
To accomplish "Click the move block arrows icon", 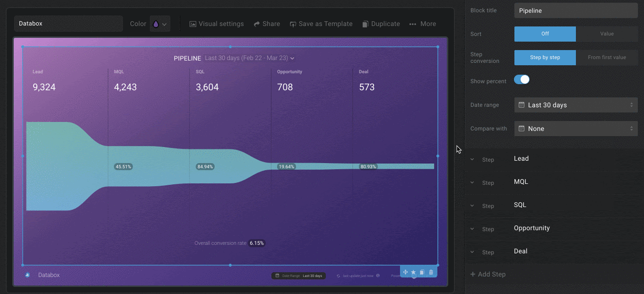I will click(405, 272).
